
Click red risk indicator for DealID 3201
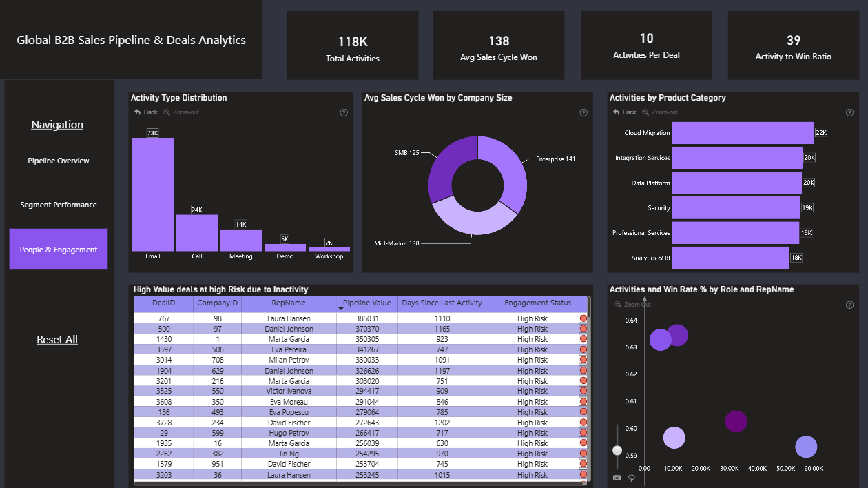coord(583,381)
